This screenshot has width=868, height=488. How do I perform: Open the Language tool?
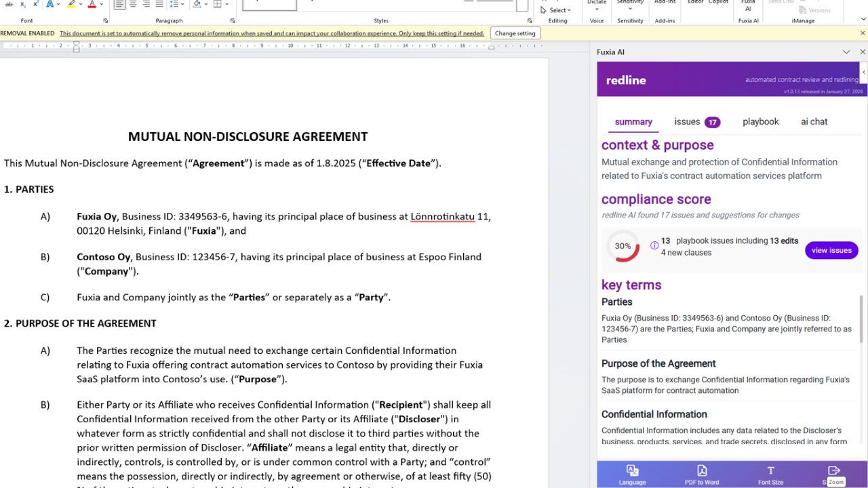pos(632,474)
